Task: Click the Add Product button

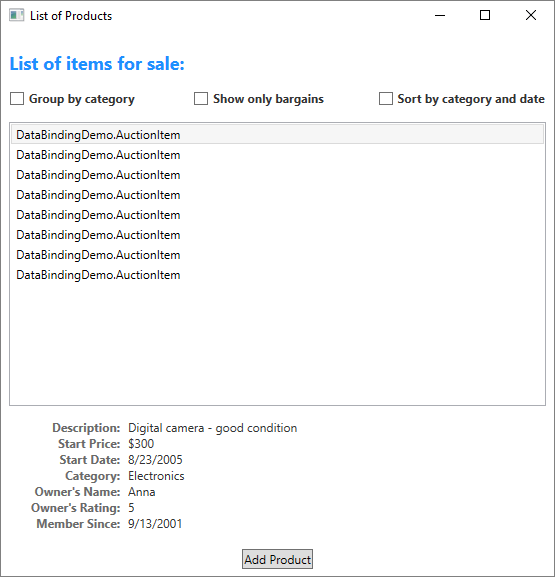Action: point(278,559)
